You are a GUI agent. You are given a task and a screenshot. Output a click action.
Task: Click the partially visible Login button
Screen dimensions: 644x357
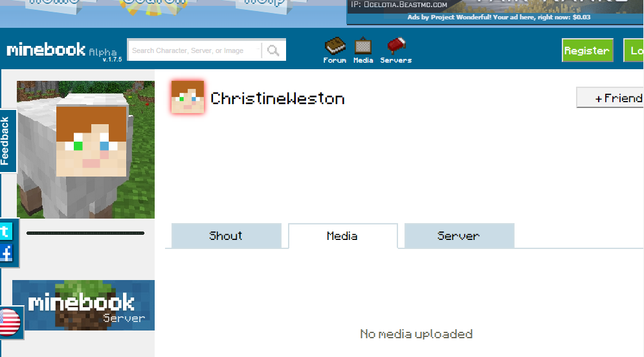pos(634,50)
